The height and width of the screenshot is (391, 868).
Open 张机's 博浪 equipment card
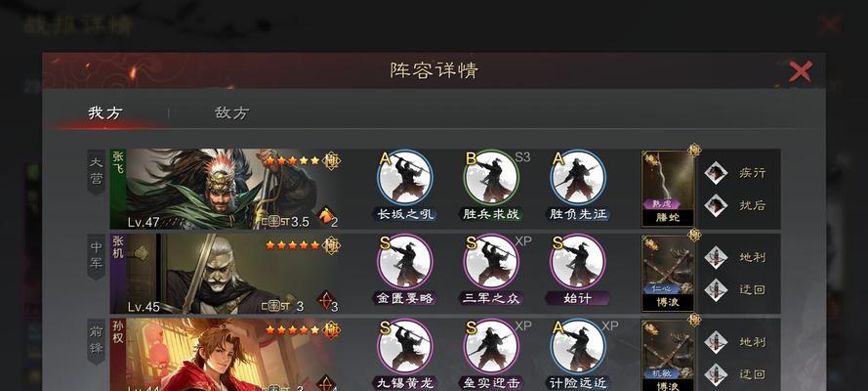668,273
